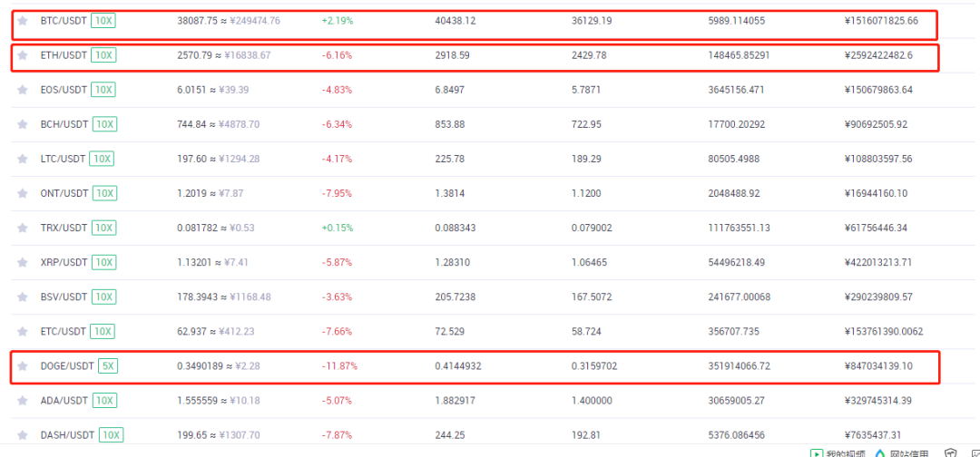
Task: Select the volume 5989.114055
Action: click(x=736, y=21)
